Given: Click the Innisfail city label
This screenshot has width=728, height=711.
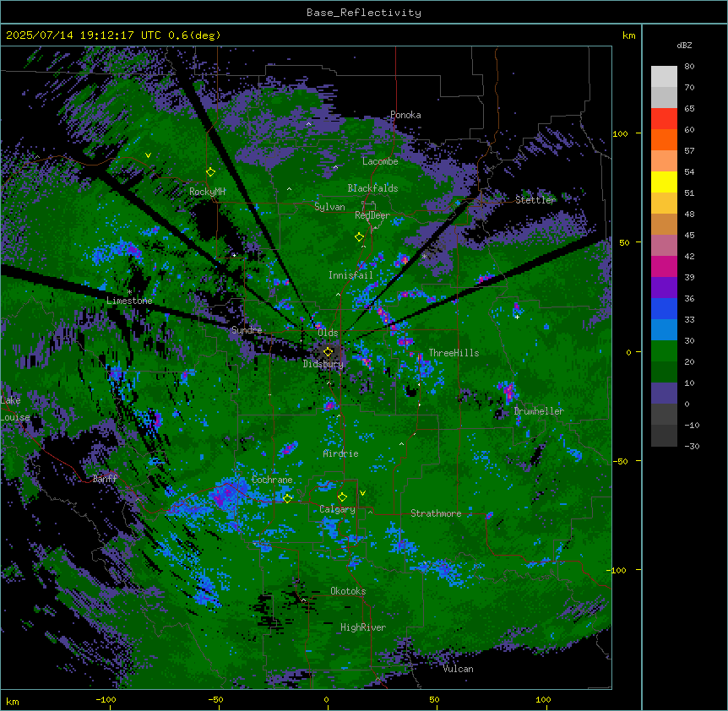Looking at the screenshot, I should pyautogui.click(x=350, y=275).
